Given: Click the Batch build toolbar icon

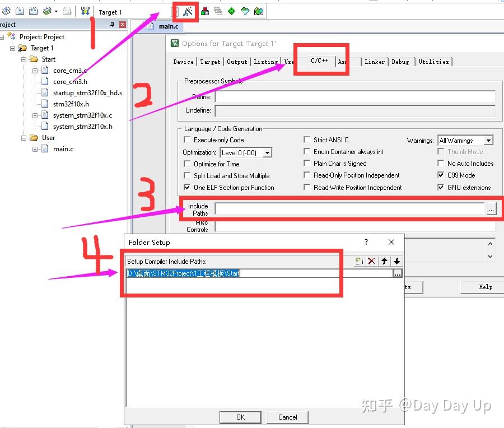Looking at the screenshot, I should (47, 11).
